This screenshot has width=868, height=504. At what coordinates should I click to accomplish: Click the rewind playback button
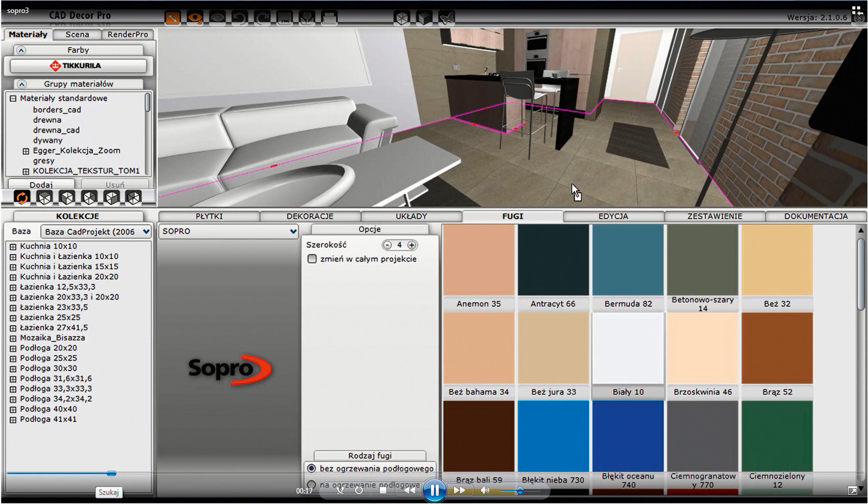coord(410,490)
